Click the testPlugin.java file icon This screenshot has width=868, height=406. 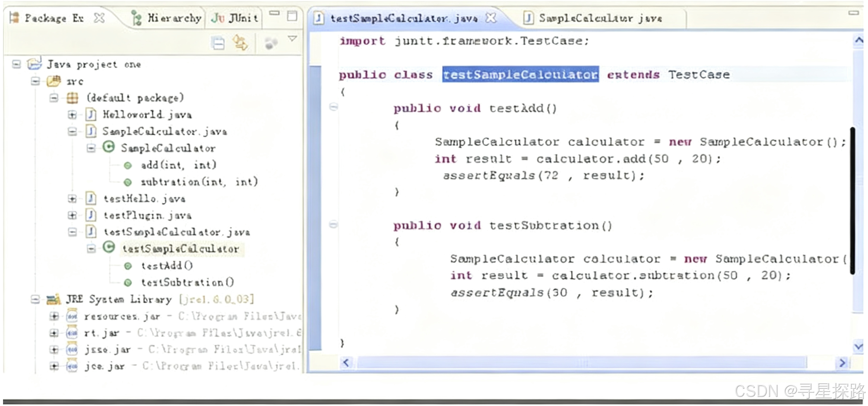(x=91, y=215)
